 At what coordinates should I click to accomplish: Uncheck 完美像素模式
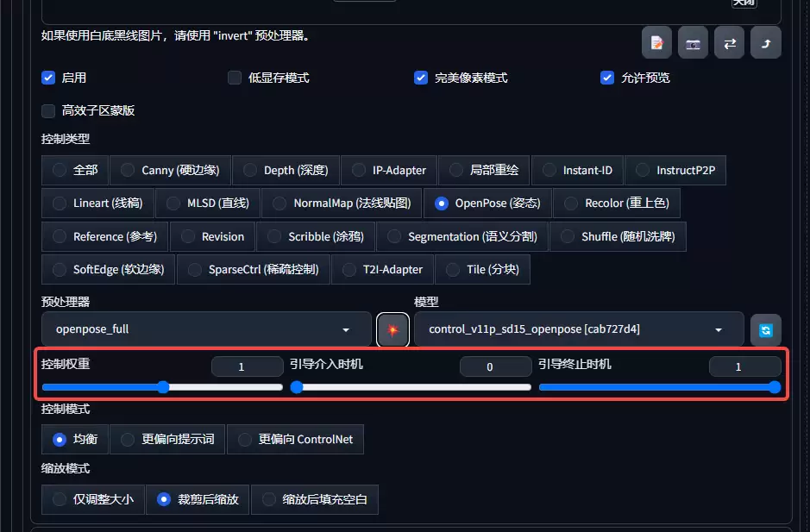coord(421,78)
